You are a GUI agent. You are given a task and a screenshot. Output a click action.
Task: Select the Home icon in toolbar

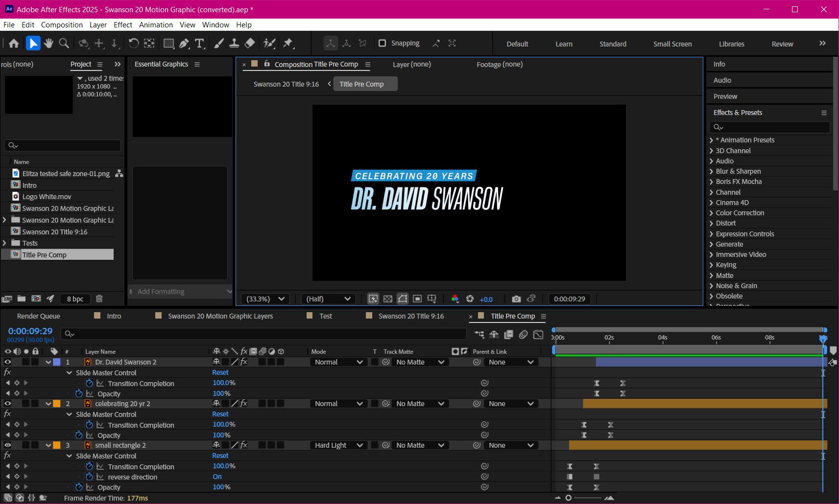14,44
